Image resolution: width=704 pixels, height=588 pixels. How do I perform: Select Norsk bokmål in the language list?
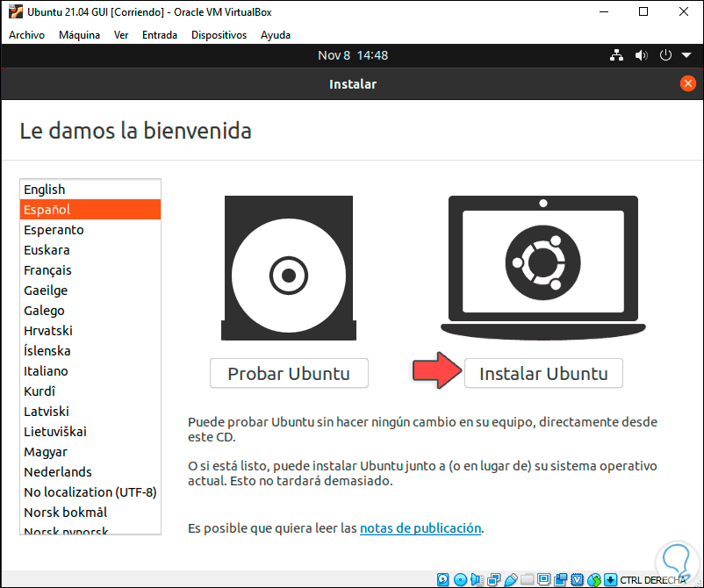pos(90,513)
